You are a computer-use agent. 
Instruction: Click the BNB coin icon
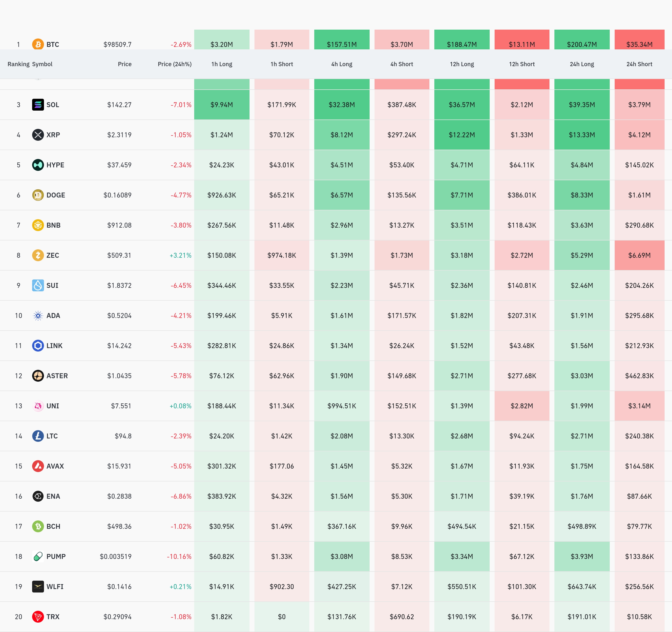pyautogui.click(x=38, y=225)
